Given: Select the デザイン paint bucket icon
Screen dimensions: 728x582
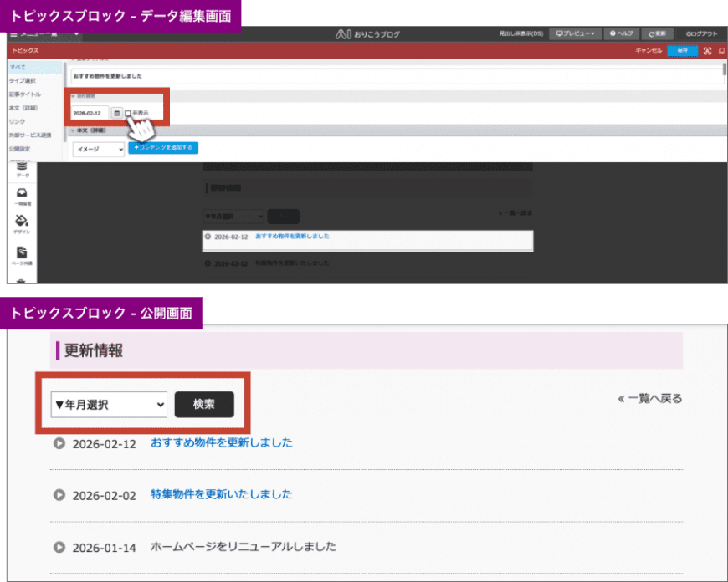Looking at the screenshot, I should tap(22, 222).
